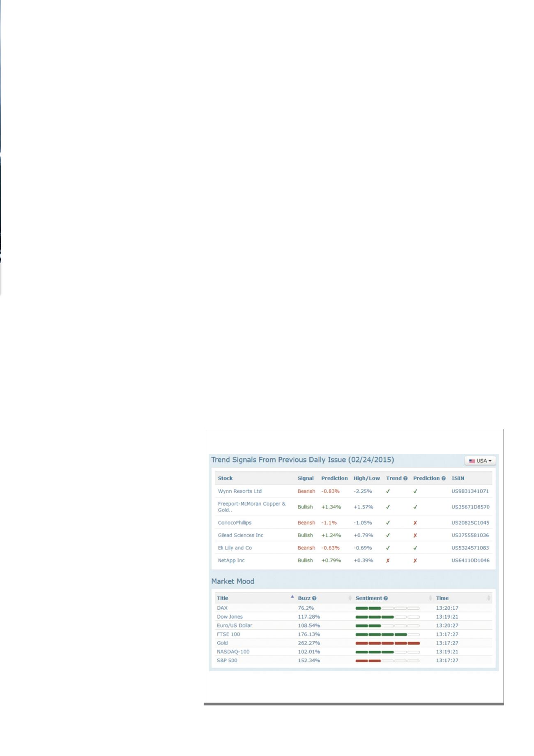Open Freeport-McMoran Copper & Gold link
Image resolution: width=534 pixels, height=756 pixels.
tap(251, 507)
